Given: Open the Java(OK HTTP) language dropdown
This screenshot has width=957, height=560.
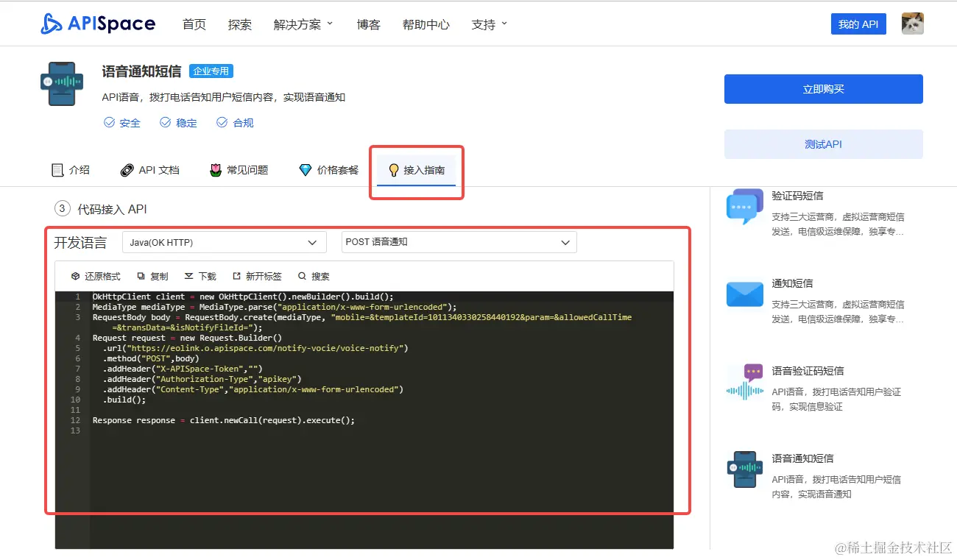Looking at the screenshot, I should click(225, 242).
